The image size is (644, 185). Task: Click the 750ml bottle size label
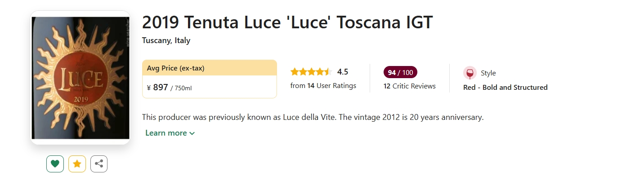(182, 88)
